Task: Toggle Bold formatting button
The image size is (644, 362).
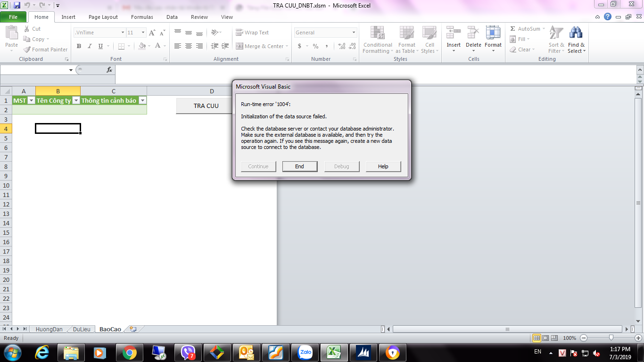Action: [79, 46]
